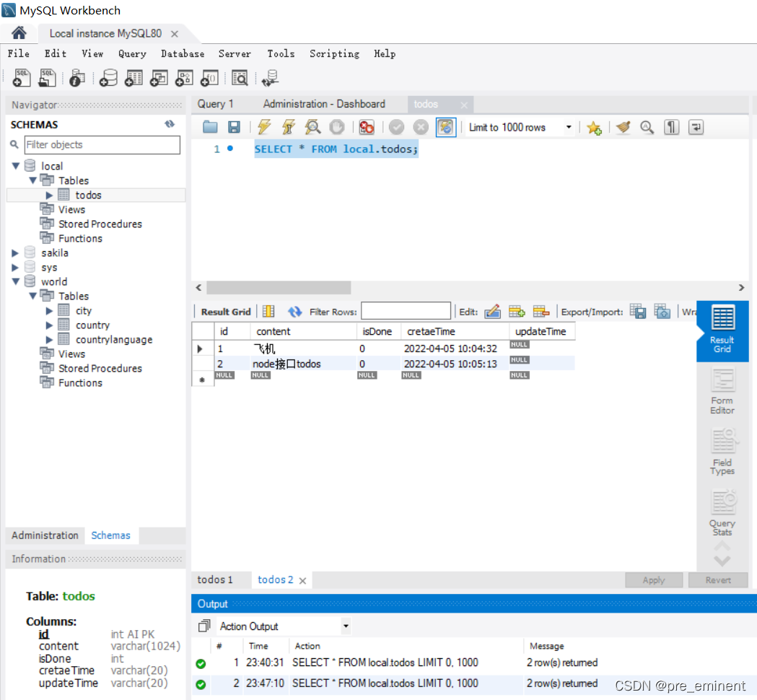Screen dimensions: 757x700
Task: Open a script file in query editor
Action: point(210,127)
